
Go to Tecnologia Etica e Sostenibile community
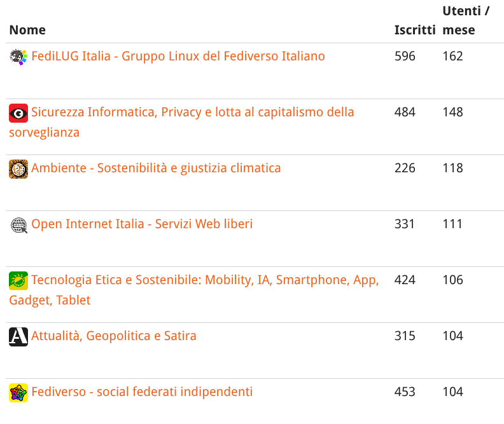[205, 280]
